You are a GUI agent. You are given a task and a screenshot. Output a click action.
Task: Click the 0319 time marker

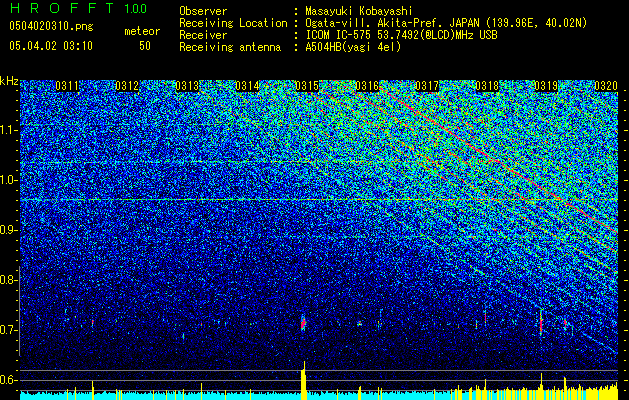pos(546,86)
